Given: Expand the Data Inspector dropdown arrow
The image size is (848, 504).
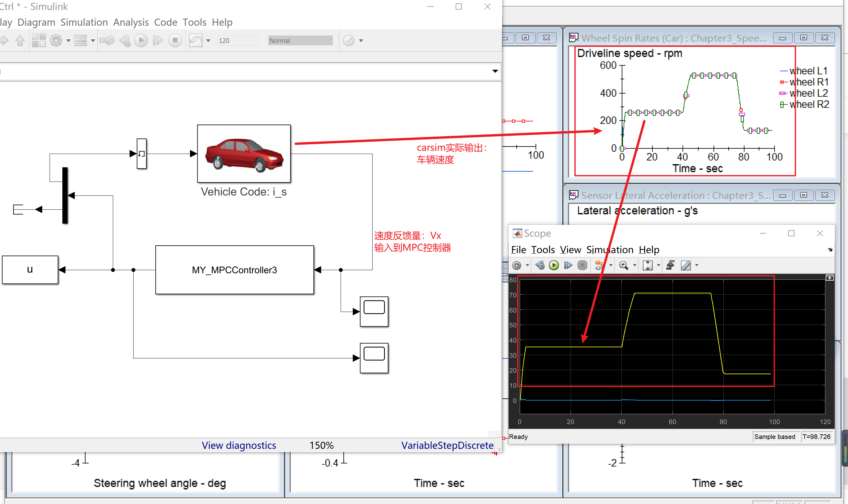Looking at the screenshot, I should coord(208,41).
